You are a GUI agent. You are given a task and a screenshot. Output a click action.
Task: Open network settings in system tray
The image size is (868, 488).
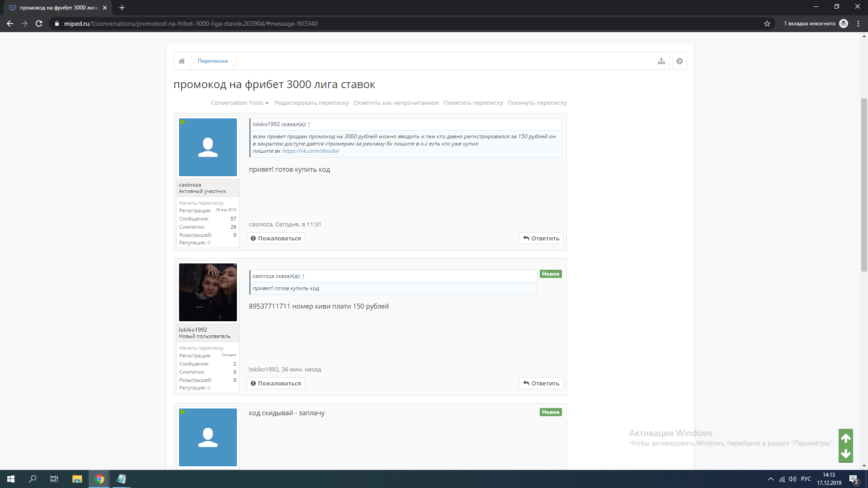[x=782, y=479]
